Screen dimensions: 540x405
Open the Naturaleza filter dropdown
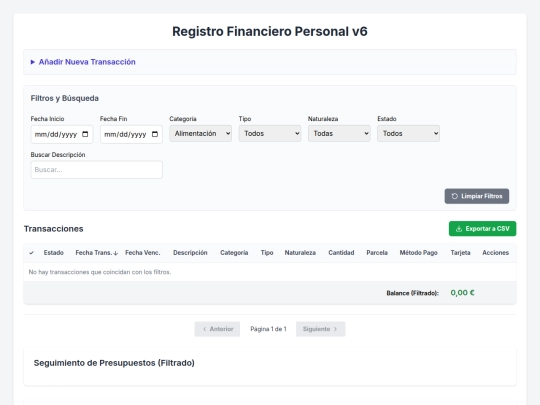(x=339, y=134)
